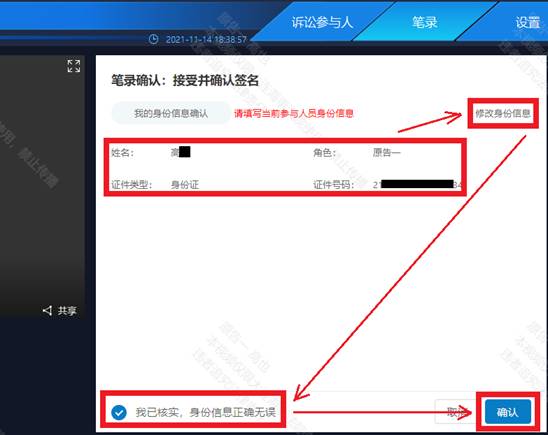The image size is (548, 435).
Task: Click the 姓名 name value field
Action: pyautogui.click(x=180, y=152)
